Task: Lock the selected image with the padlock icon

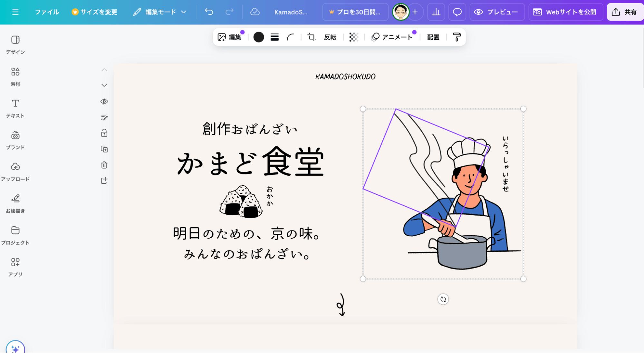Action: (x=104, y=133)
